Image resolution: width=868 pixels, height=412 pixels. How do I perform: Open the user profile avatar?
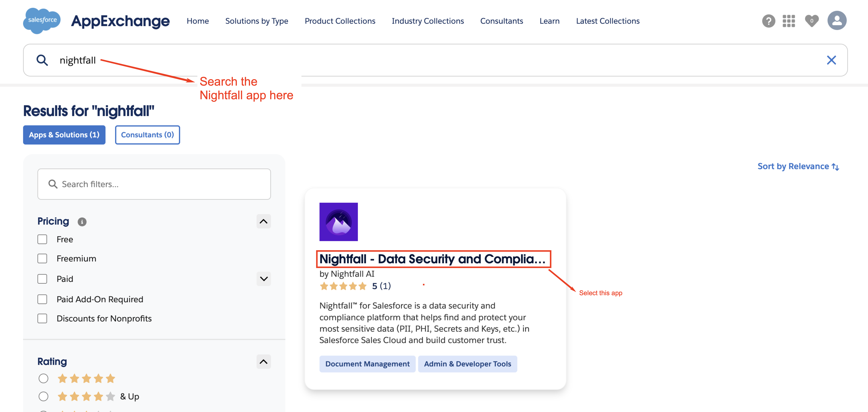837,21
